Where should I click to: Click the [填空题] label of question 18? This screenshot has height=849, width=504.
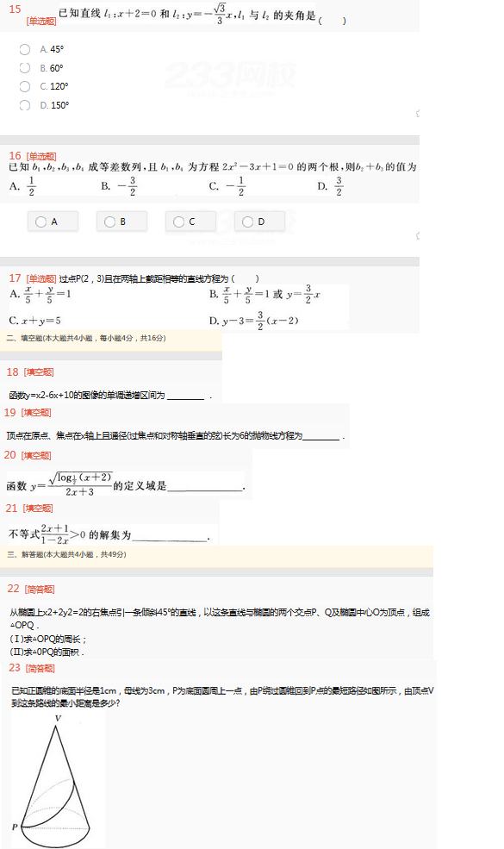point(39,372)
